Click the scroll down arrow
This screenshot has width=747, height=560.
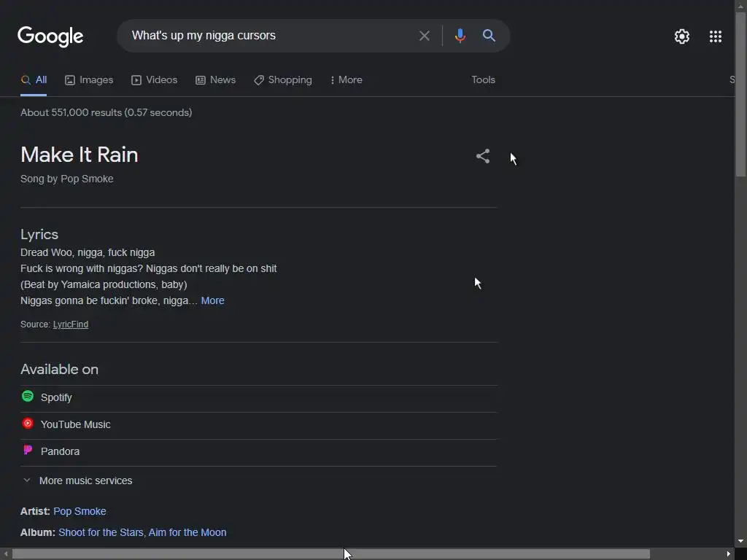tap(741, 542)
